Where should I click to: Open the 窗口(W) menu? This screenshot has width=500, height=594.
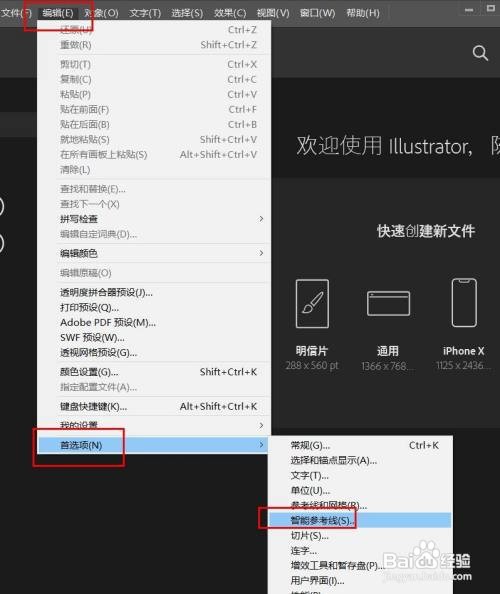(317, 13)
